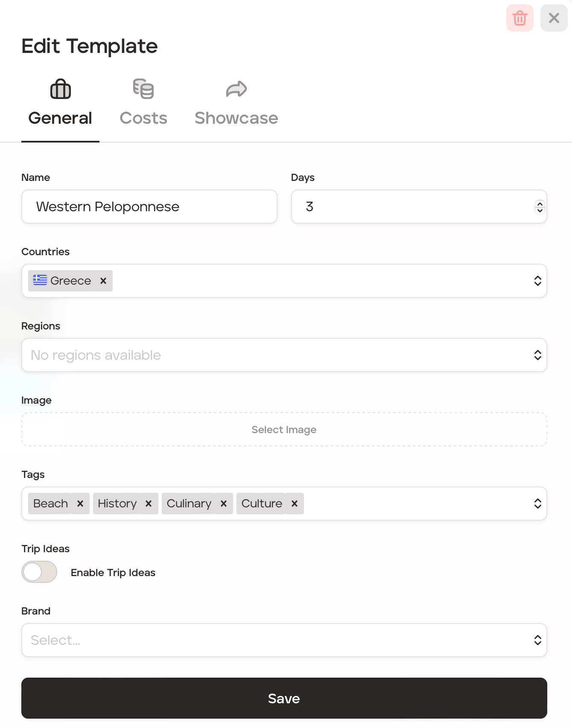Click the red trash delete icon

[x=519, y=18]
